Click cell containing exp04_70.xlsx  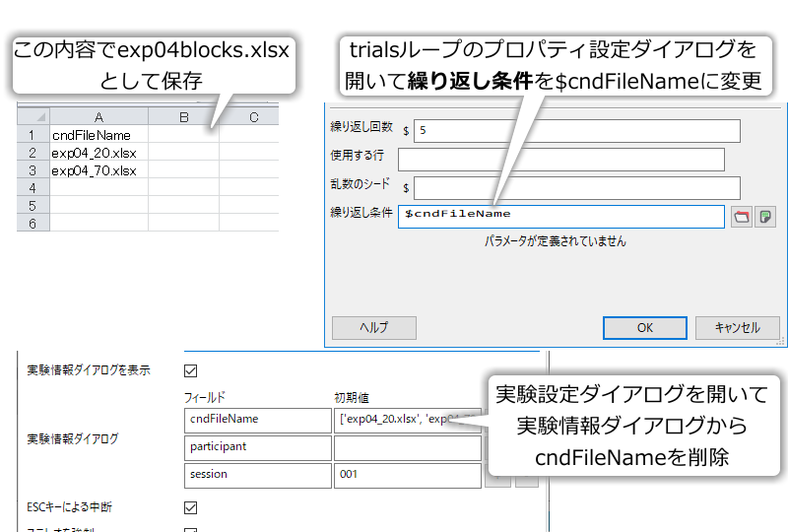coord(99,170)
